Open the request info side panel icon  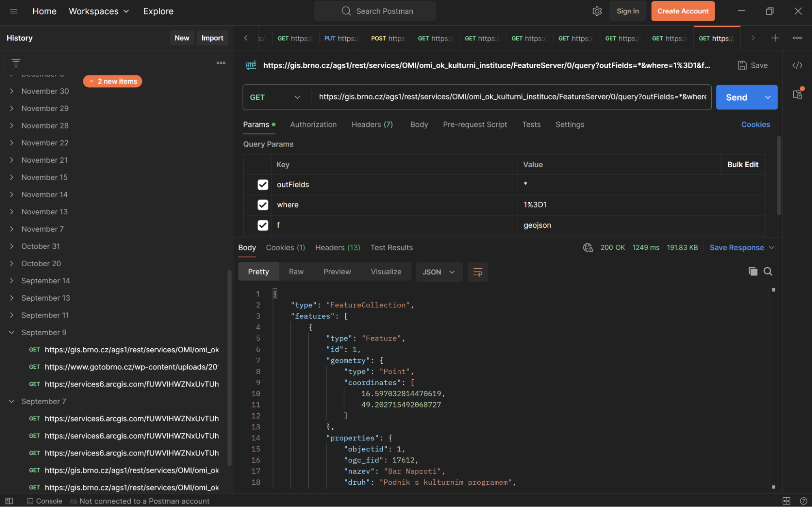tap(797, 94)
